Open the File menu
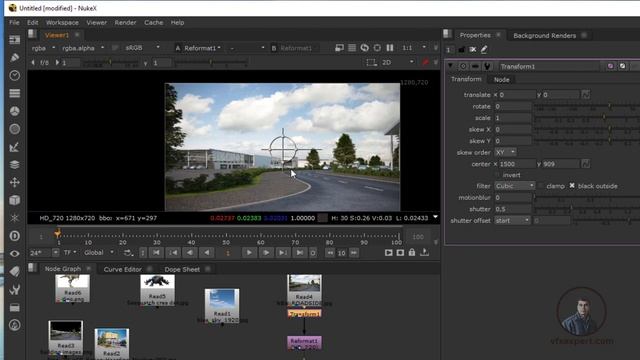Screen dimensions: 640x360 click(14, 22)
